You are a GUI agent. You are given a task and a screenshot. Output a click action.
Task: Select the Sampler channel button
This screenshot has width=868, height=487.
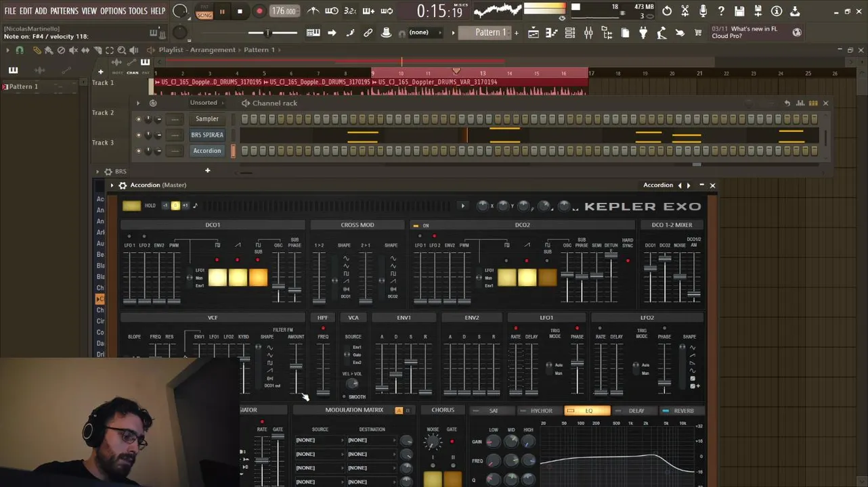point(207,119)
